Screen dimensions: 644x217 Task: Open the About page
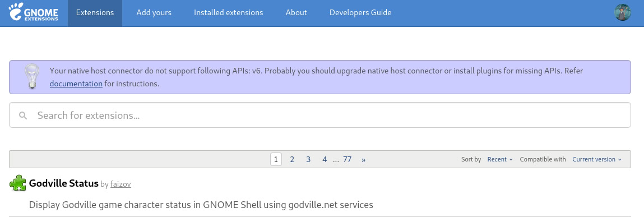click(x=296, y=13)
